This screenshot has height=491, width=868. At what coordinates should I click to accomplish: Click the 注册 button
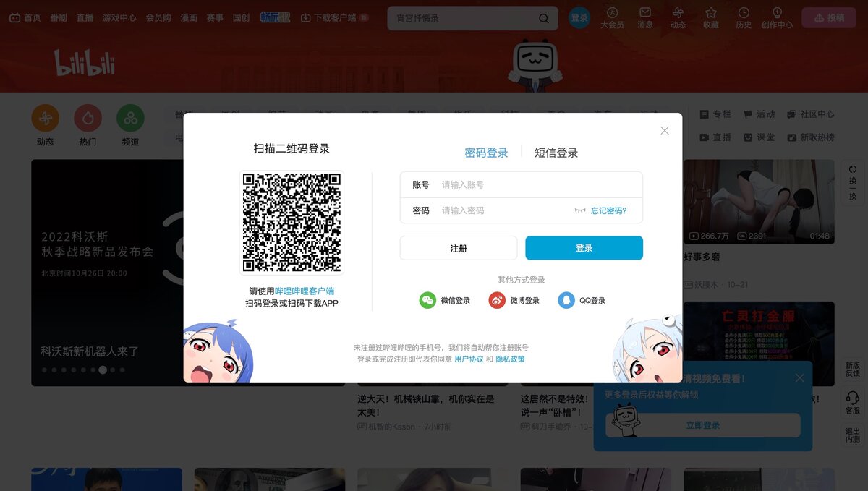pos(459,248)
